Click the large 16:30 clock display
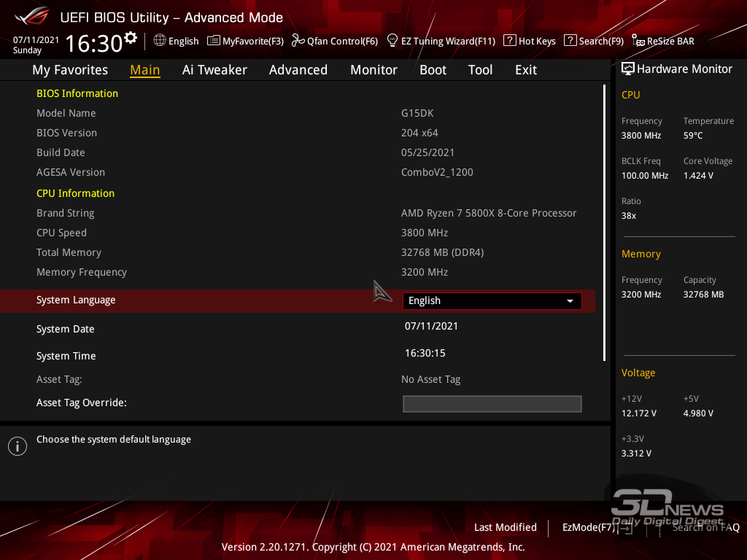This screenshot has height=560, width=747. (x=94, y=44)
